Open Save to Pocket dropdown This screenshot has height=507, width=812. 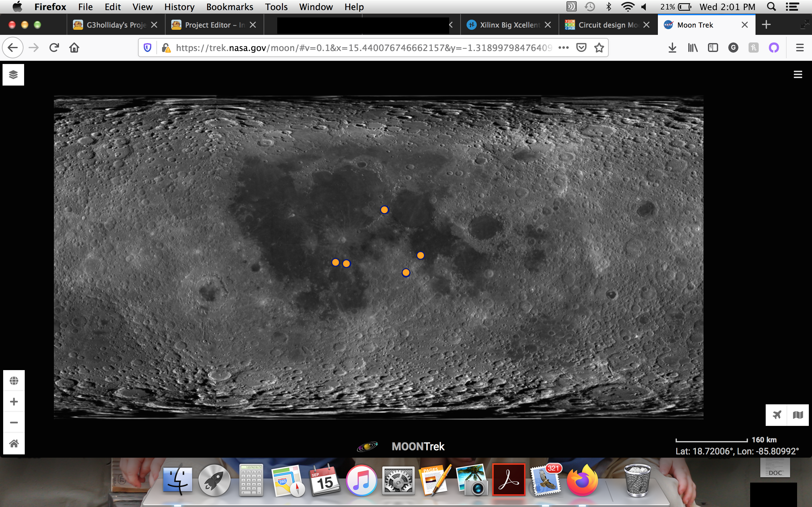click(581, 47)
